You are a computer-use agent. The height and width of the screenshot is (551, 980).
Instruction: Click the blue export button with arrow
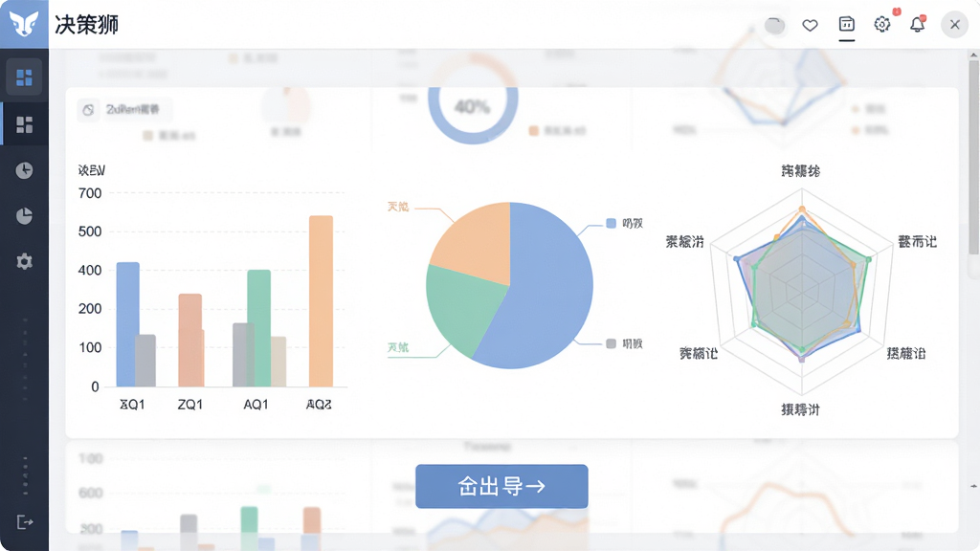pyautogui.click(x=501, y=486)
